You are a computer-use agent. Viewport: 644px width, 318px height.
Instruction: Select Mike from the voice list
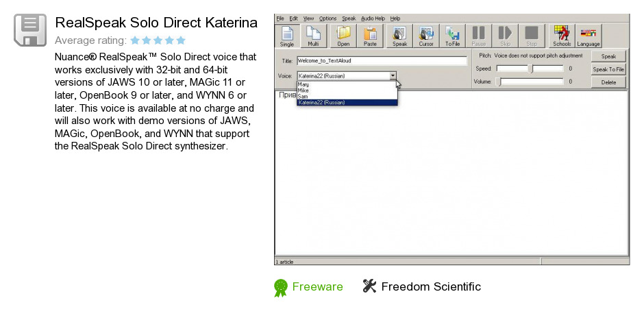click(x=347, y=90)
